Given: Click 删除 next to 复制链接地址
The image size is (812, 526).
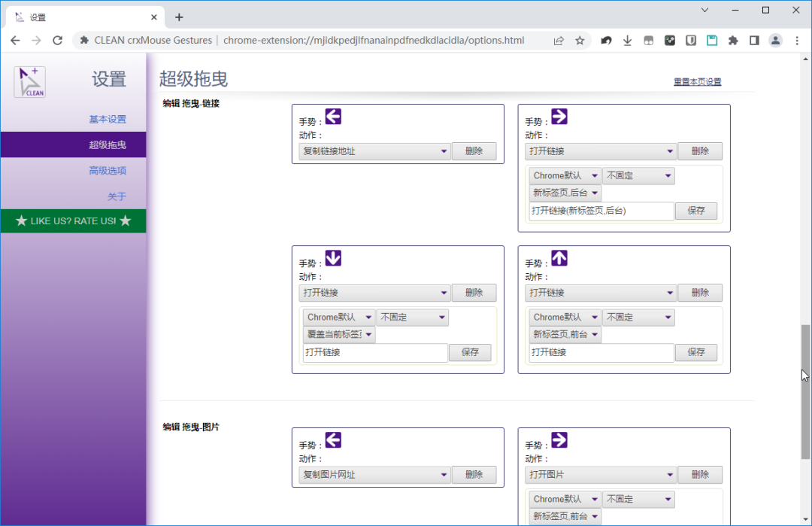Looking at the screenshot, I should point(474,151).
